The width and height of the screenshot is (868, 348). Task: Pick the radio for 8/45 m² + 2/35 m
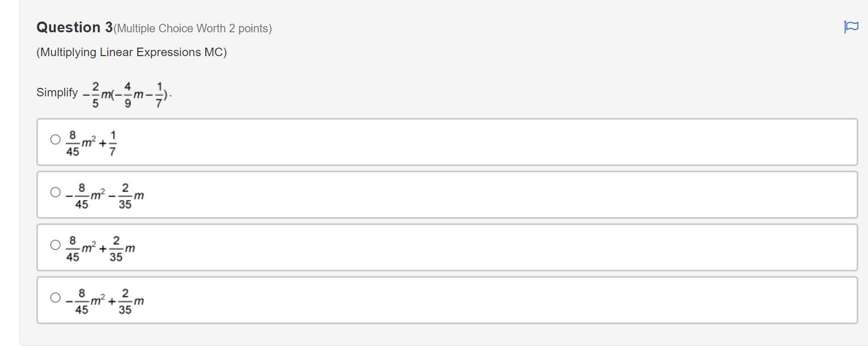pos(55,245)
